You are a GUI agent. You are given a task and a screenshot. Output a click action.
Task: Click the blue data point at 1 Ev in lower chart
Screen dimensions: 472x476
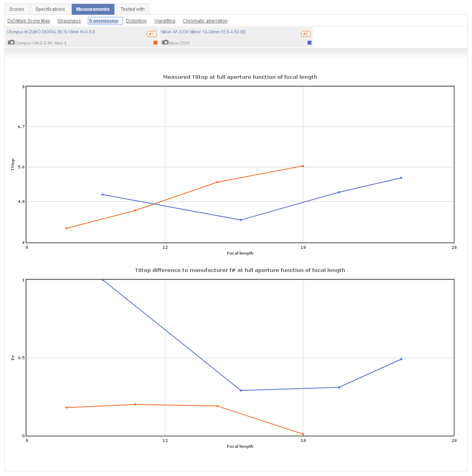(102, 280)
